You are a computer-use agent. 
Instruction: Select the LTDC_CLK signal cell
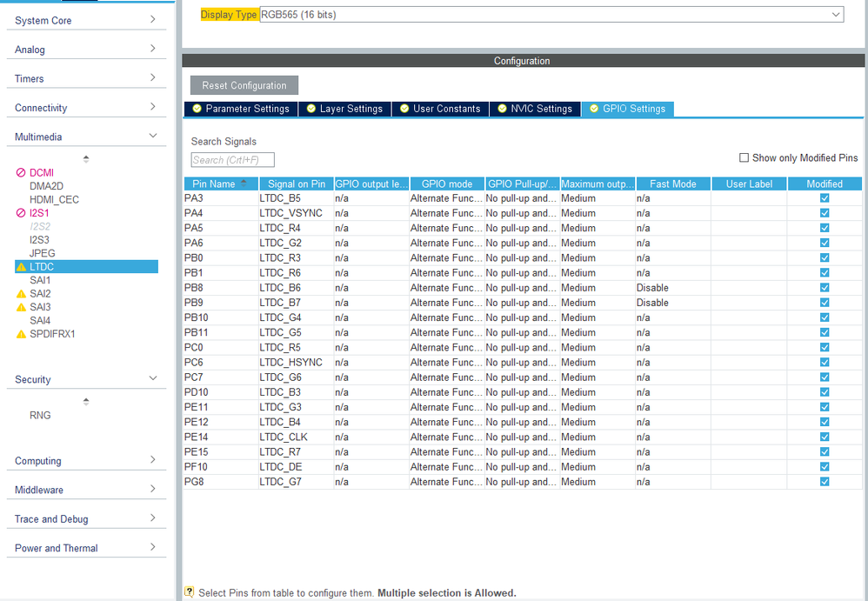tap(297, 437)
